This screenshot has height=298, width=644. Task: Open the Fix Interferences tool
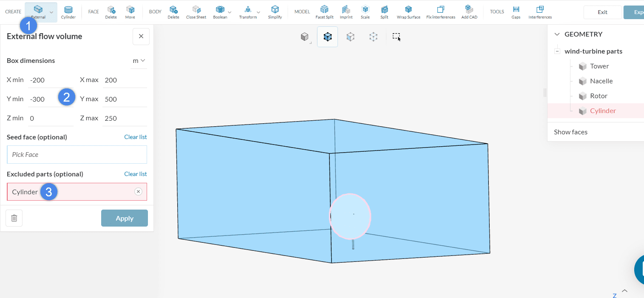[440, 11]
